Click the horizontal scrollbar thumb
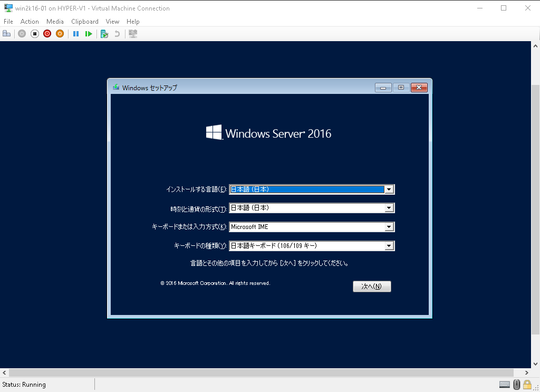 pyautogui.click(x=262, y=372)
